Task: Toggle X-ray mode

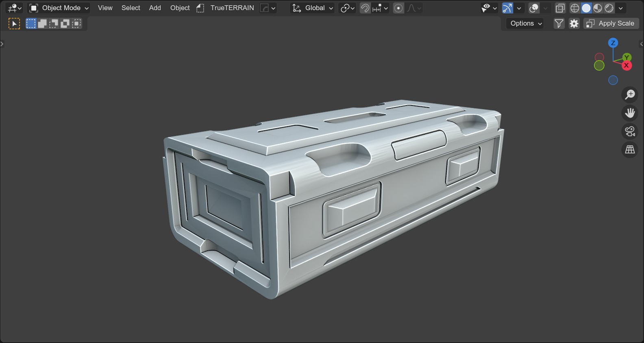Action: [560, 8]
